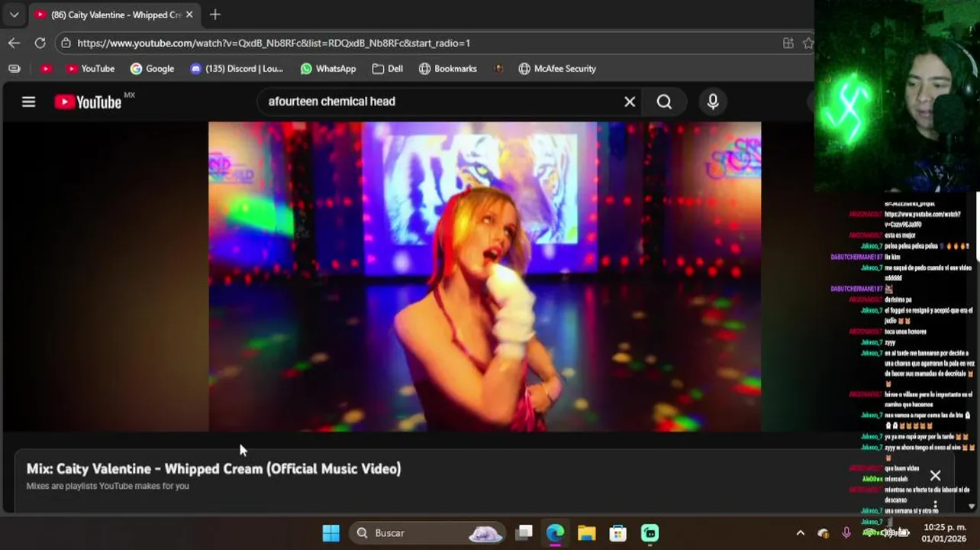The image size is (980, 550).
Task: Reload the current page
Action: click(40, 44)
